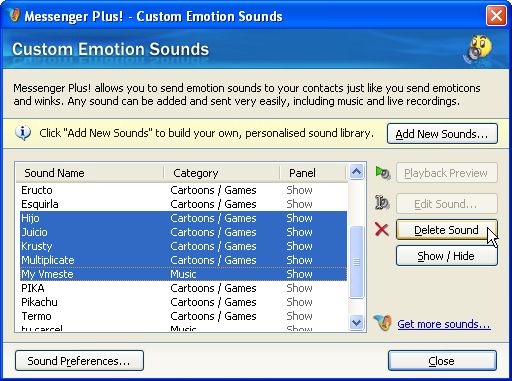Sort list by Panel column header

pos(313,173)
